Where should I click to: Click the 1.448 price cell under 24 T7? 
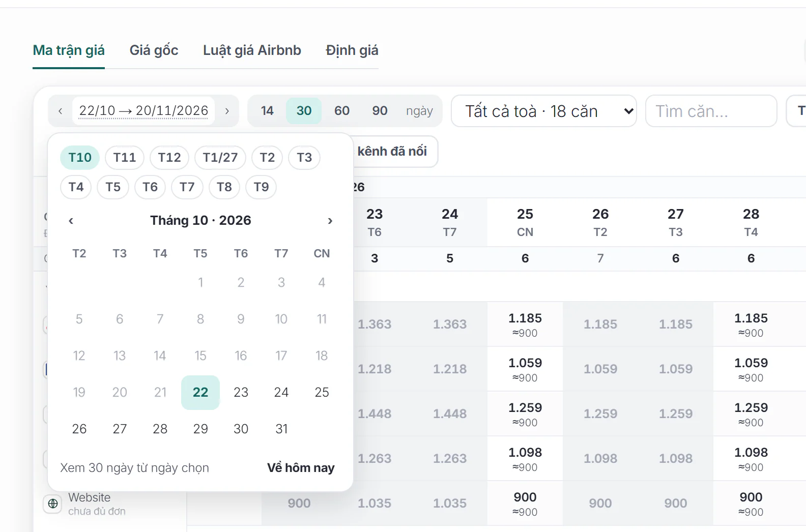point(450,414)
